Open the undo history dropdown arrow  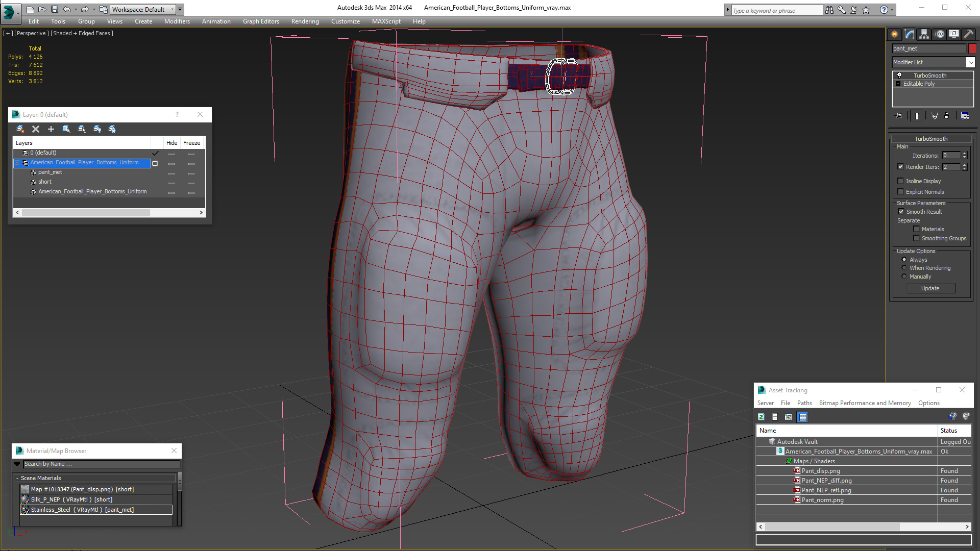click(76, 9)
